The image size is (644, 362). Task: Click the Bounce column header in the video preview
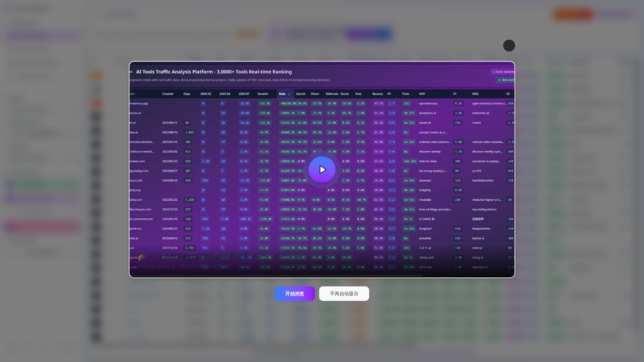[377, 94]
